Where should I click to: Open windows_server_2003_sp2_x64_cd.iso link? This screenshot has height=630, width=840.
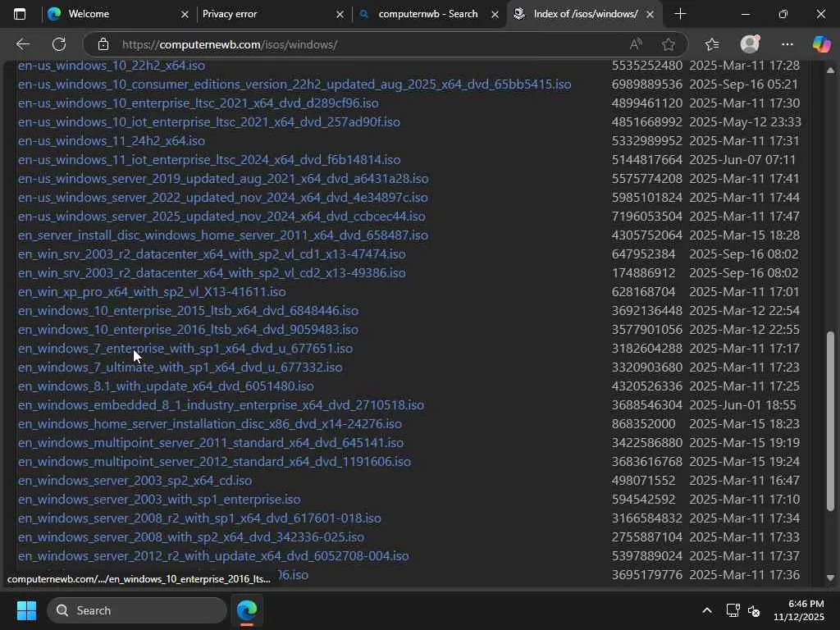tap(135, 481)
